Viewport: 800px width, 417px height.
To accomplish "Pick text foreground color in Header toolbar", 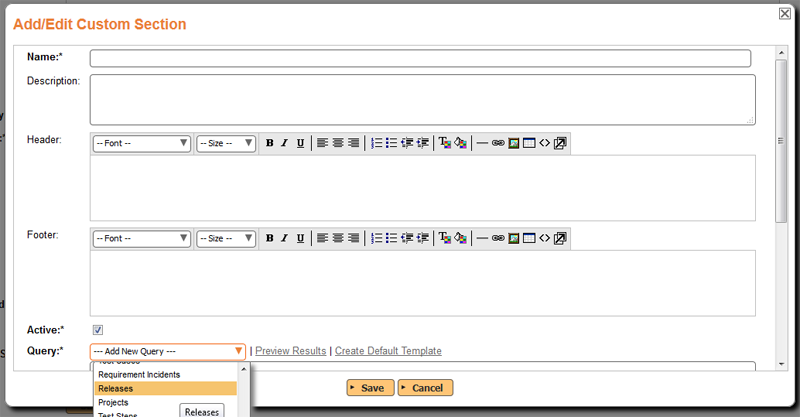I will (444, 143).
